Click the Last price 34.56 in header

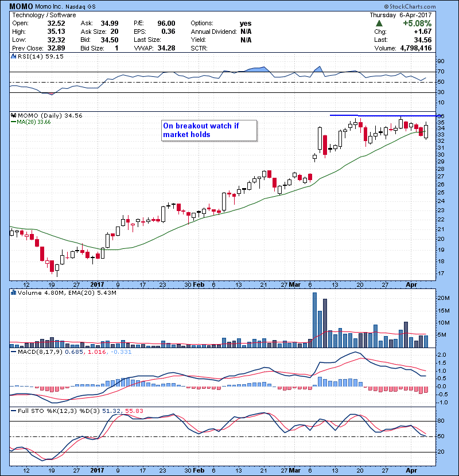pyautogui.click(x=423, y=40)
